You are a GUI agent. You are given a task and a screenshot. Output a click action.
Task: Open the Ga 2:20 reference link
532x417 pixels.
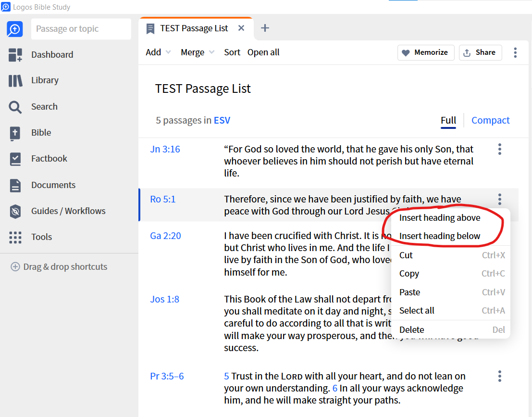point(166,236)
